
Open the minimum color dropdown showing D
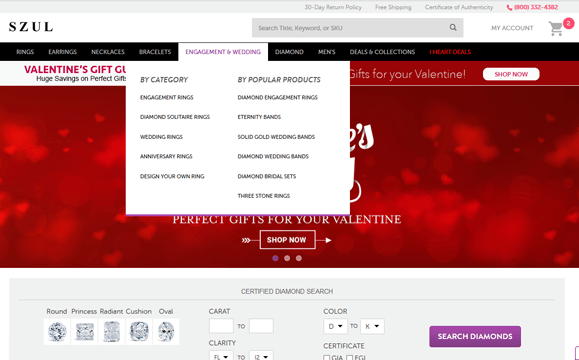335,326
